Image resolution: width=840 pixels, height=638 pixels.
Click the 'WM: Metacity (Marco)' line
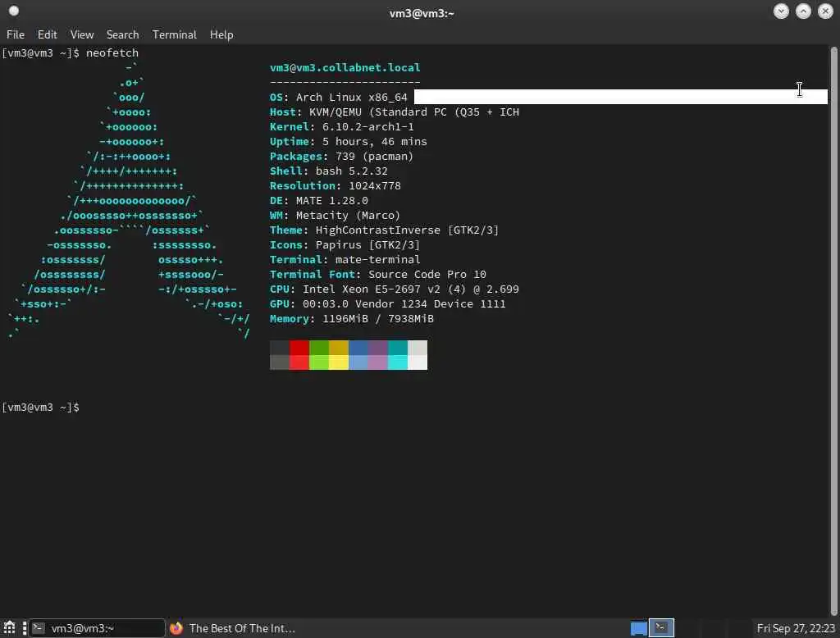(x=335, y=216)
